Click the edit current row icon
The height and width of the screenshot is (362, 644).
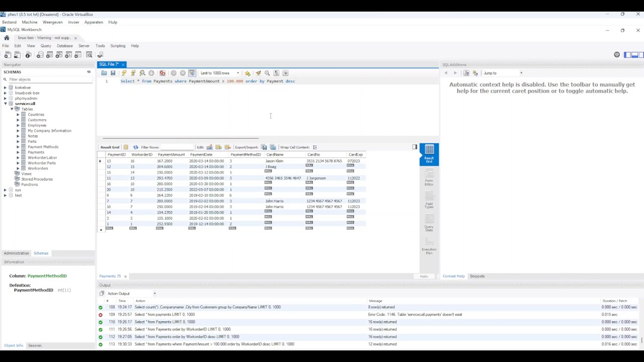(x=209, y=147)
